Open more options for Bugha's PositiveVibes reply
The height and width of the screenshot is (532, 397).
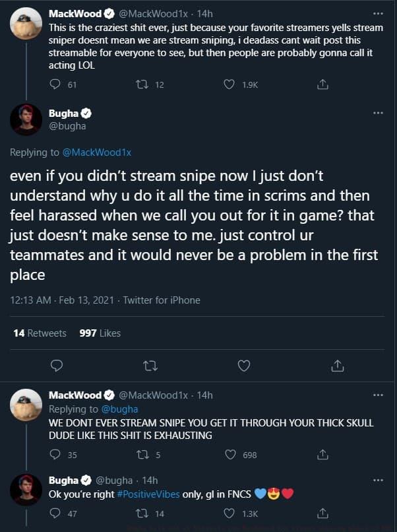tap(378, 480)
